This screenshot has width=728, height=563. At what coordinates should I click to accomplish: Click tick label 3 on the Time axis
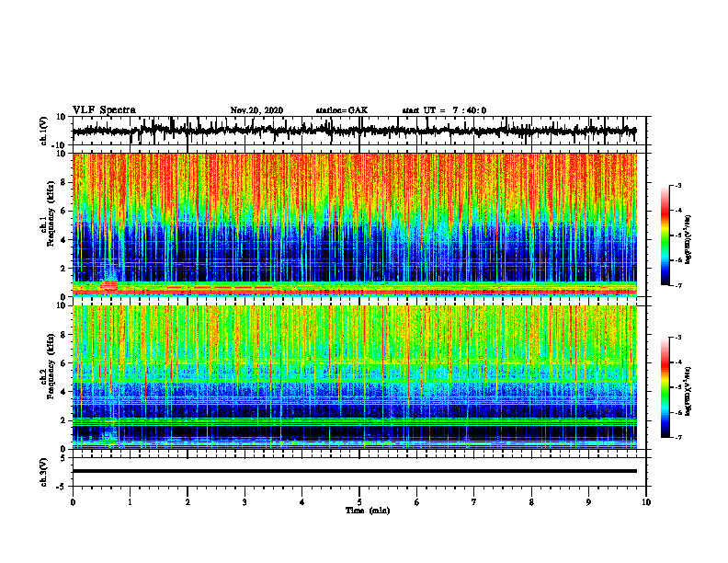[245, 502]
